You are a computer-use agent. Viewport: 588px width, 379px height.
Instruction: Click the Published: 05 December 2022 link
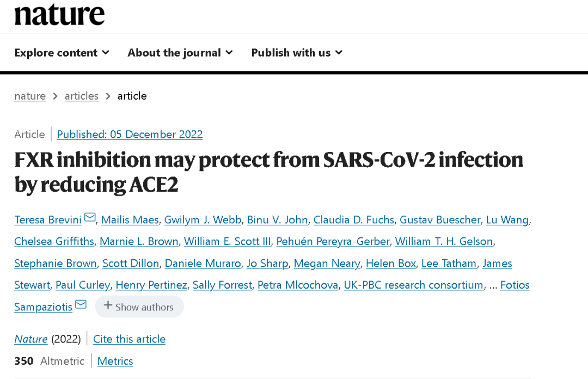[x=130, y=135]
